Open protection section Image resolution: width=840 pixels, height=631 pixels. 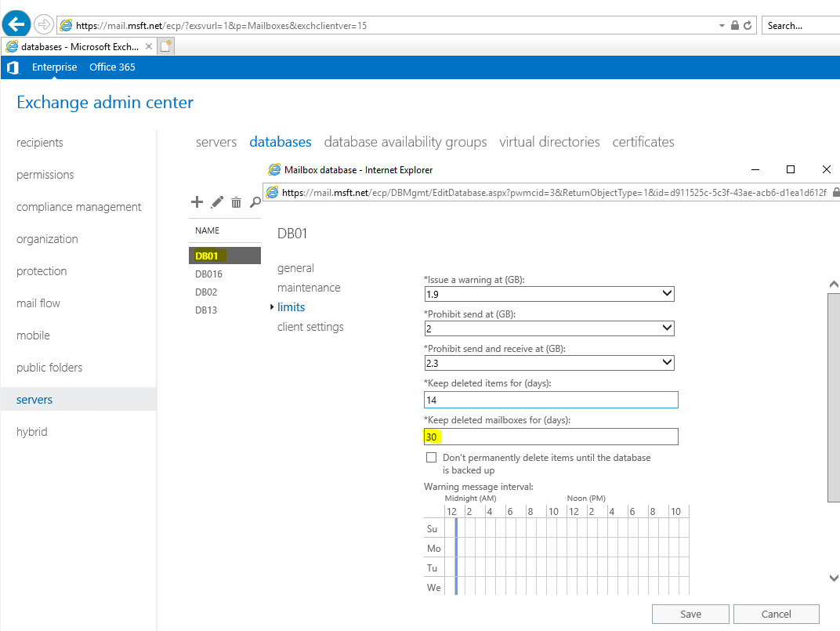point(42,271)
